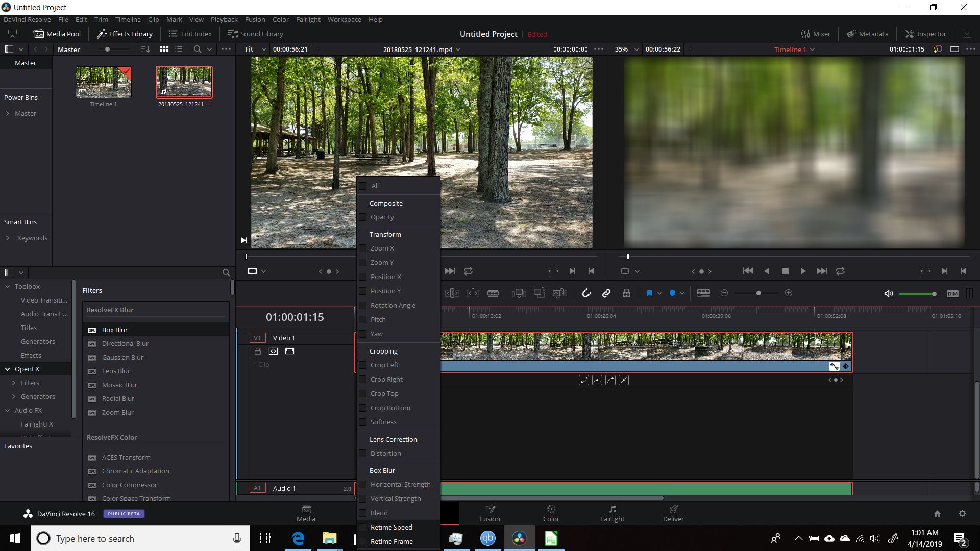
Task: Open the Fusion menu
Action: (255, 19)
